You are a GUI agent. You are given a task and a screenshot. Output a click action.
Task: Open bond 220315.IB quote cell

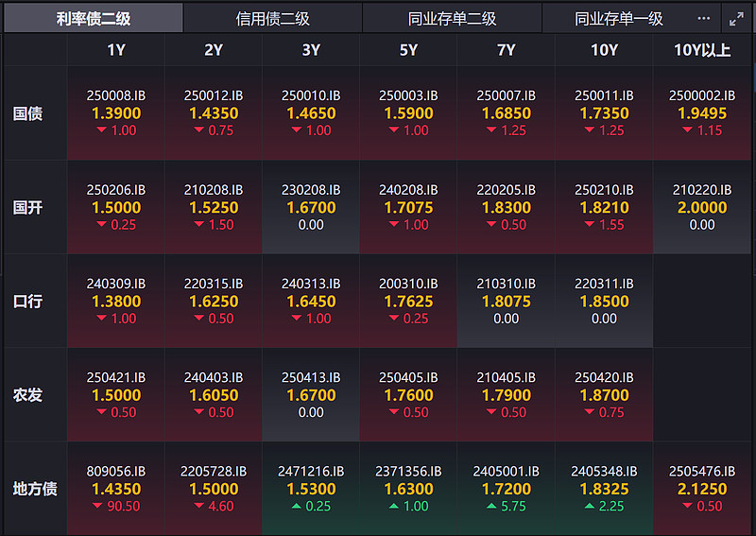214,301
